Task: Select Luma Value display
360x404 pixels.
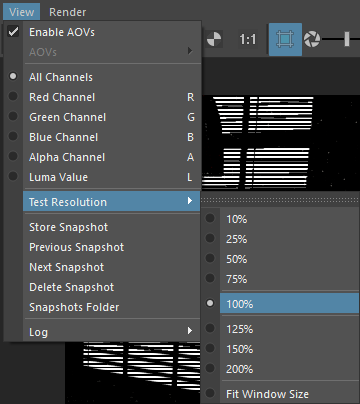Action: click(x=102, y=177)
